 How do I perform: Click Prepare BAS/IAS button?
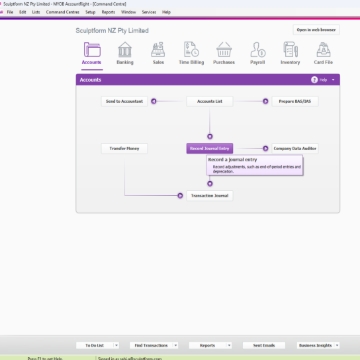pos(295,101)
